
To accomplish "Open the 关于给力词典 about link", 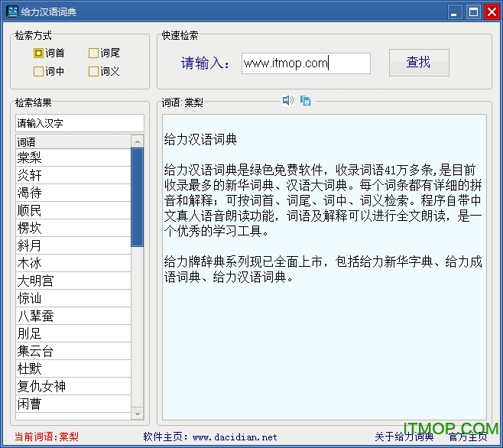I will 404,437.
